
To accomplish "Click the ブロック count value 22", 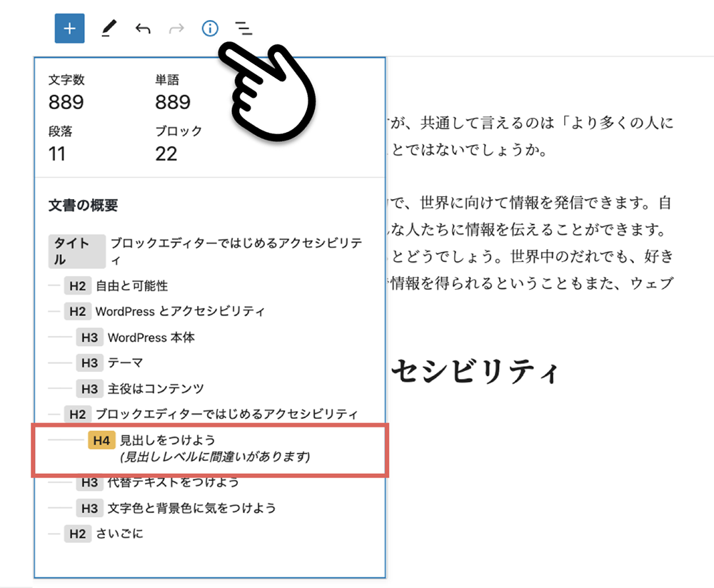I will (x=166, y=154).
